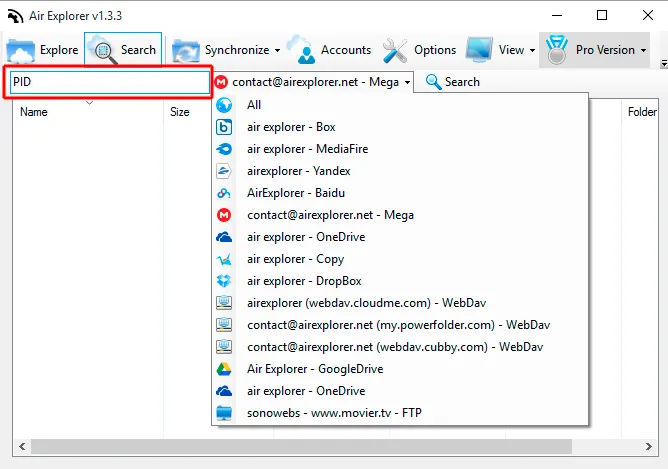Click the magnifier icon beside Search button

click(x=433, y=82)
